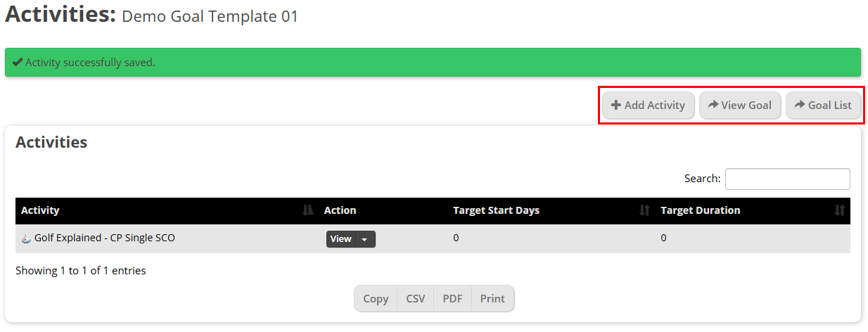Sort by Activity column sort icon
868x332 pixels.
pyautogui.click(x=307, y=210)
